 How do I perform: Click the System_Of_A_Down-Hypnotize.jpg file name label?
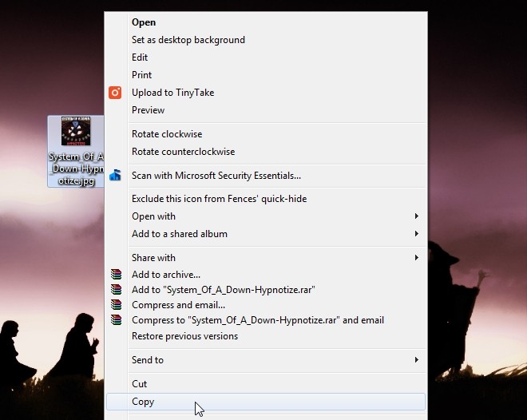tap(77, 168)
